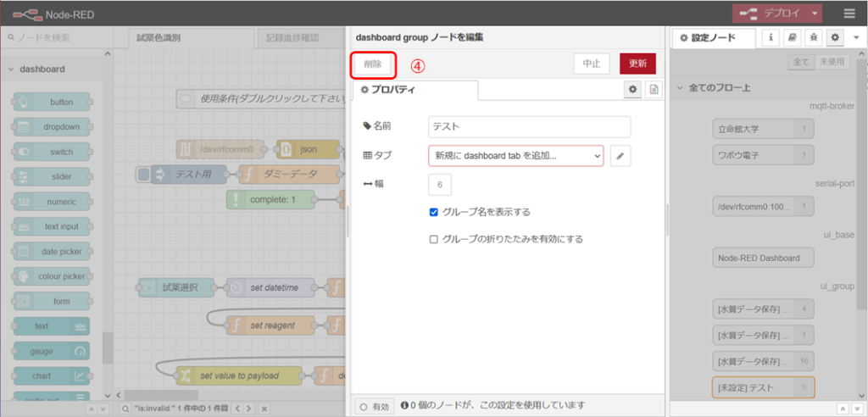This screenshot has width=868, height=417.
Task: Click the 名前 name input field
Action: pos(530,126)
